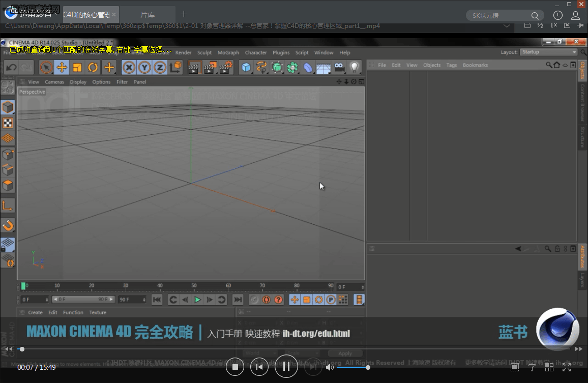This screenshot has width=588, height=383.
Task: Click the Object Manager search icon
Action: pos(549,65)
